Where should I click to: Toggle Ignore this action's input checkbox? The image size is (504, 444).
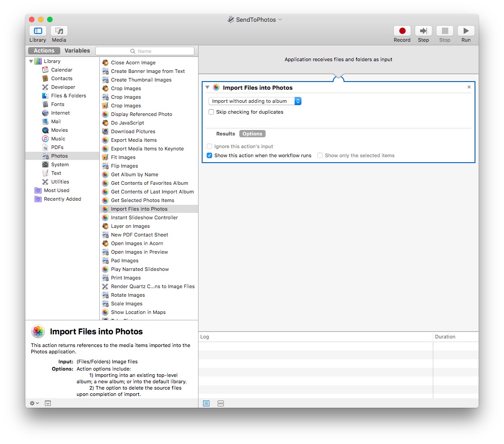tap(209, 146)
